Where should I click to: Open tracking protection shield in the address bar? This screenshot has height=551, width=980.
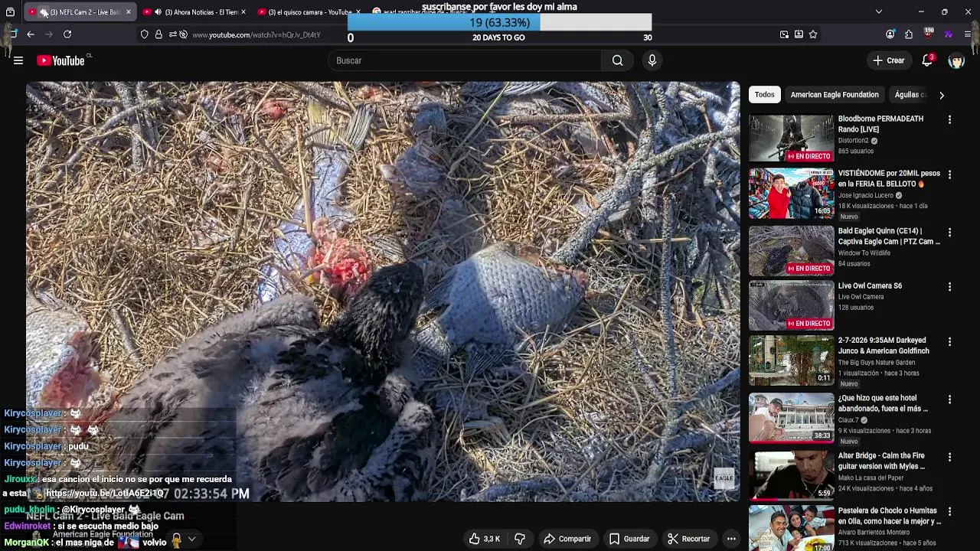[144, 34]
